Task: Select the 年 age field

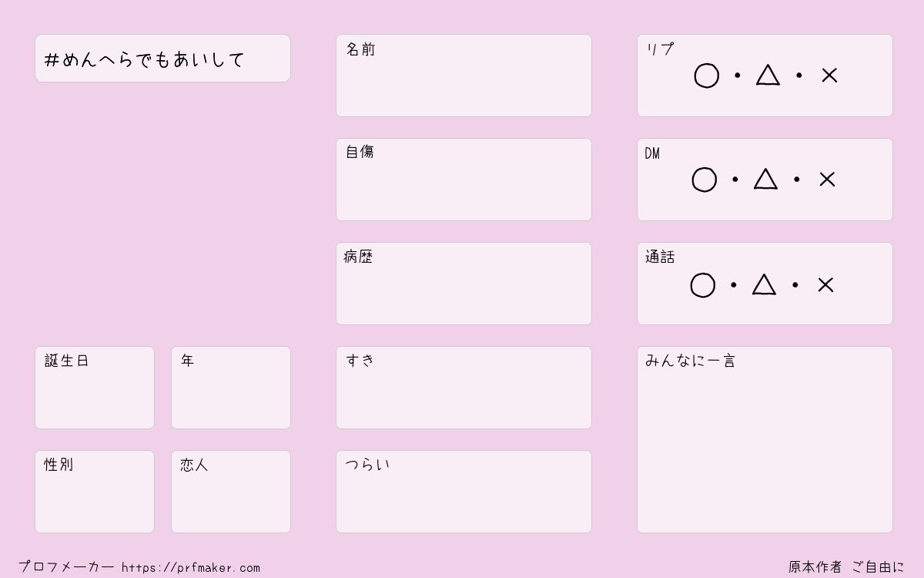Action: click(231, 388)
